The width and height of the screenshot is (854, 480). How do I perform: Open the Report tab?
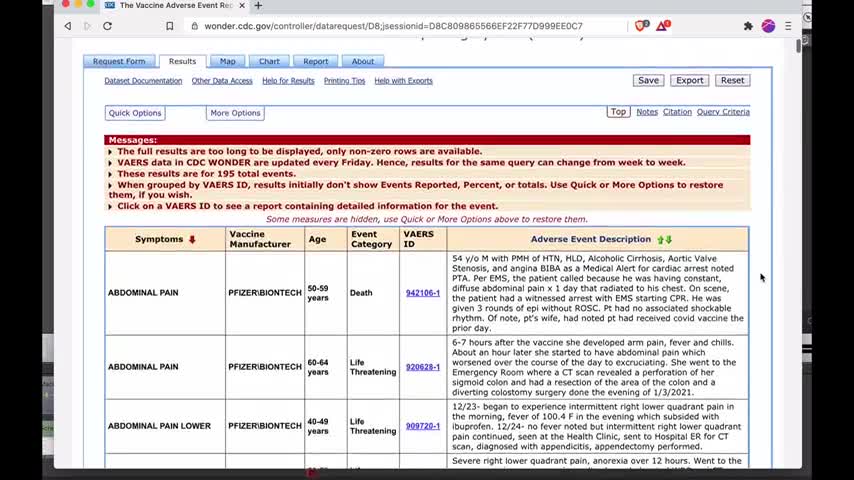click(x=315, y=61)
